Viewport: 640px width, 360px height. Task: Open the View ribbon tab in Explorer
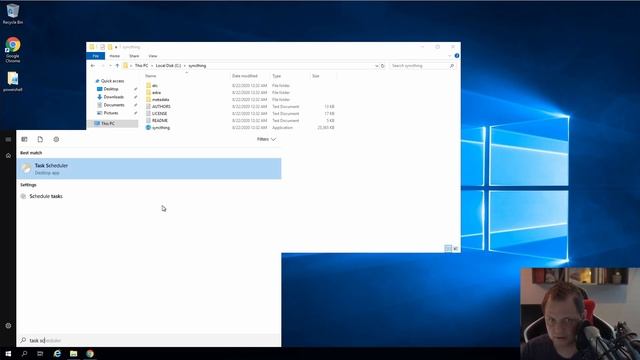click(x=153, y=56)
